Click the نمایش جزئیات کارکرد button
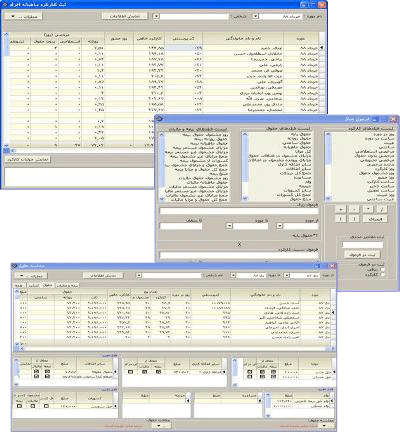Image resolution: width=400 pixels, height=432 pixels. coord(28,159)
